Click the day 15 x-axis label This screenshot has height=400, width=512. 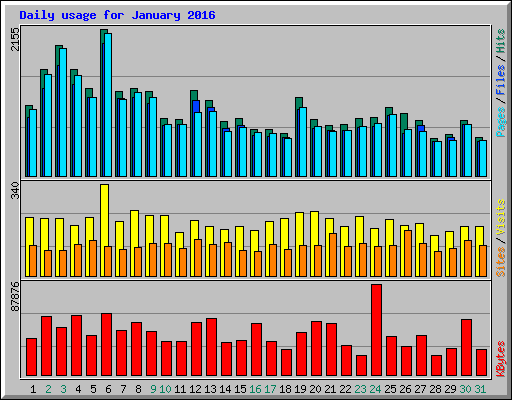pos(240,389)
